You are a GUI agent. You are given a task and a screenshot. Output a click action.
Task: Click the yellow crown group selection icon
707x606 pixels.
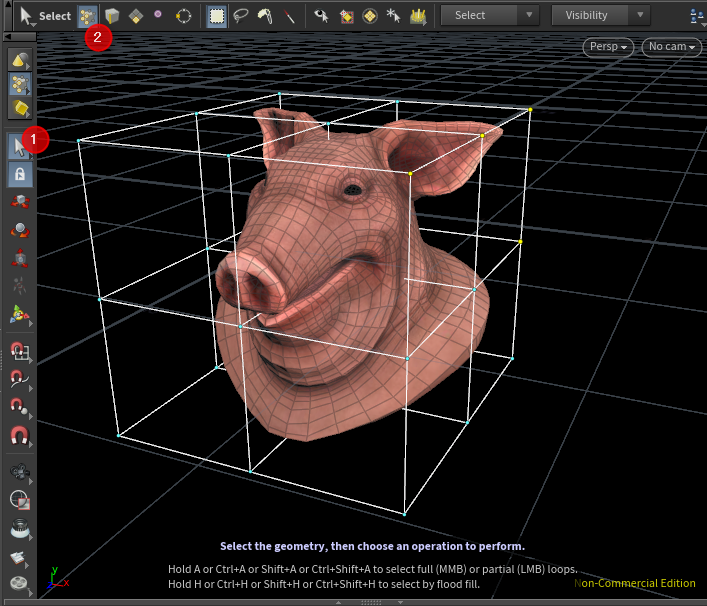tap(418, 17)
